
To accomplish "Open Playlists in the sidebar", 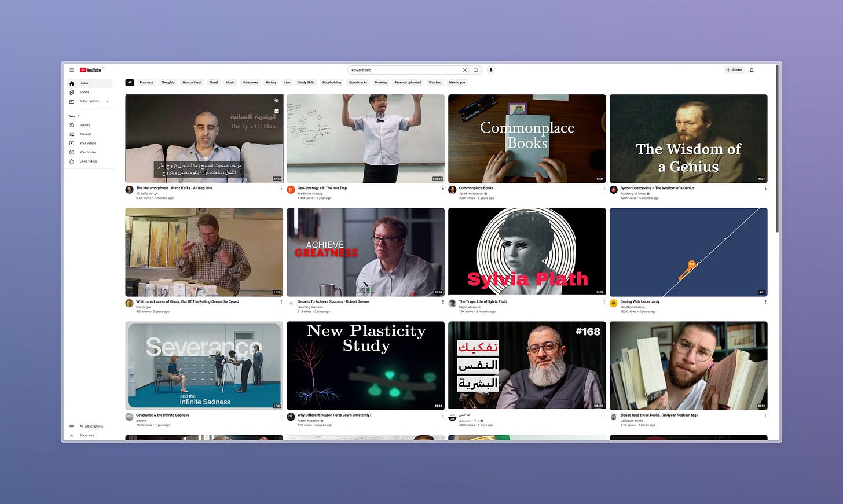I will coord(90,134).
